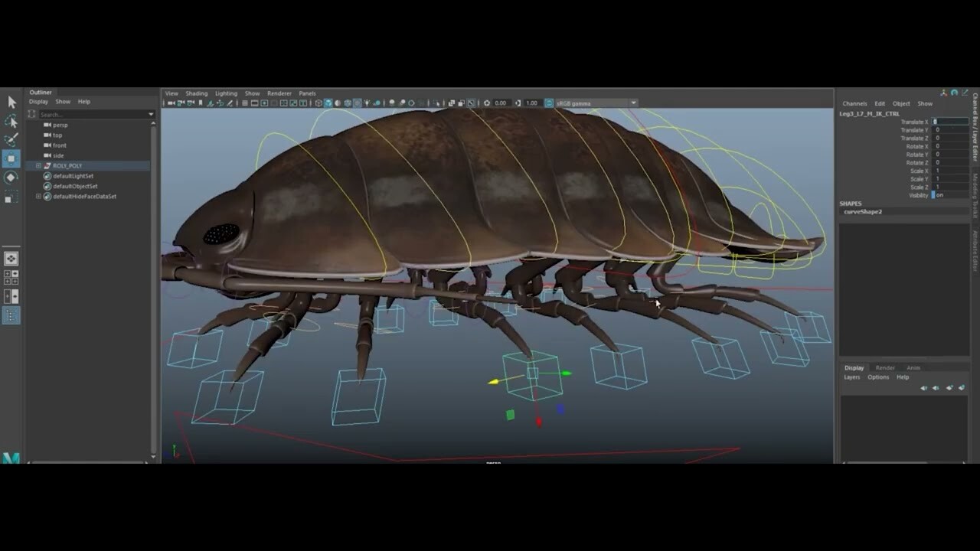The width and height of the screenshot is (980, 551).
Task: Click the resolution gate icon in viewport toolbar
Action: click(264, 103)
